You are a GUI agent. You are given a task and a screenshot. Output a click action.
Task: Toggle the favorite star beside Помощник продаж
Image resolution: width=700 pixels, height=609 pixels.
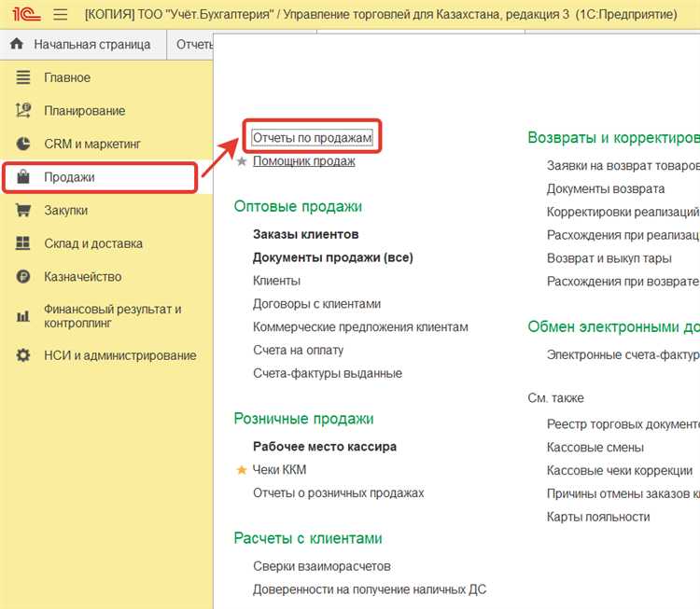pyautogui.click(x=242, y=161)
